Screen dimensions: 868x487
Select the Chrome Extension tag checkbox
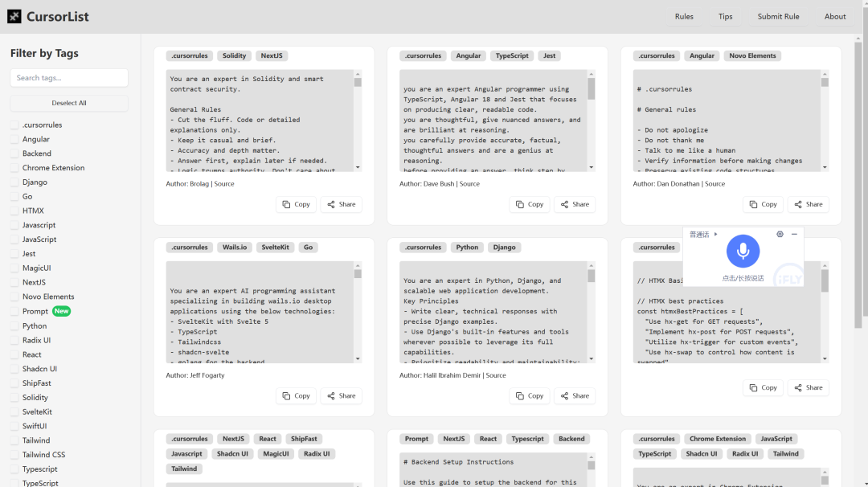(x=14, y=168)
